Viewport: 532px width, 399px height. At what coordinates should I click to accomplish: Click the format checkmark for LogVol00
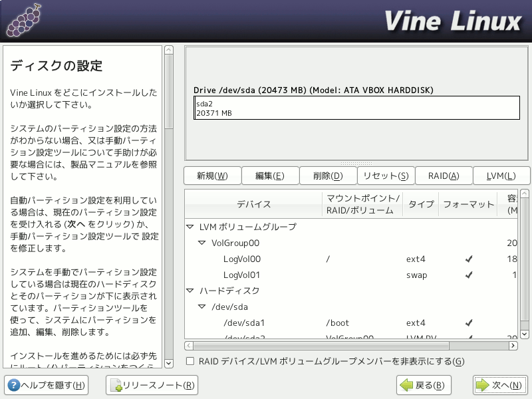pyautogui.click(x=469, y=259)
